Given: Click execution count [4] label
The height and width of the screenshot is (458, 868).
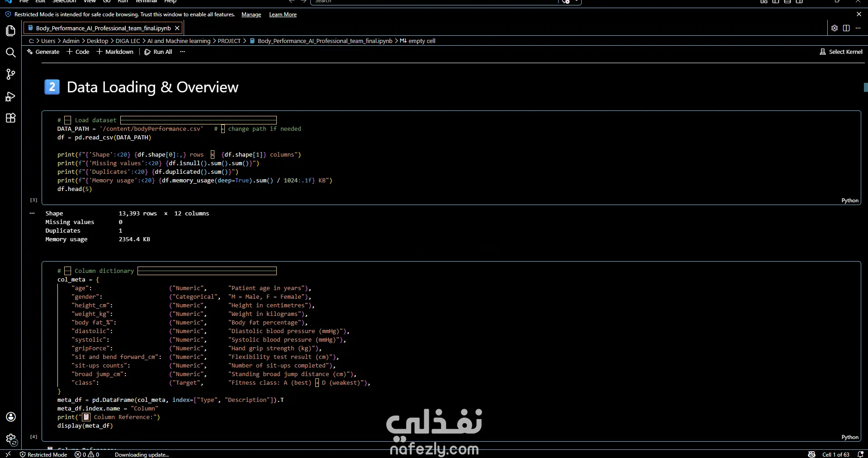Looking at the screenshot, I should [33, 437].
